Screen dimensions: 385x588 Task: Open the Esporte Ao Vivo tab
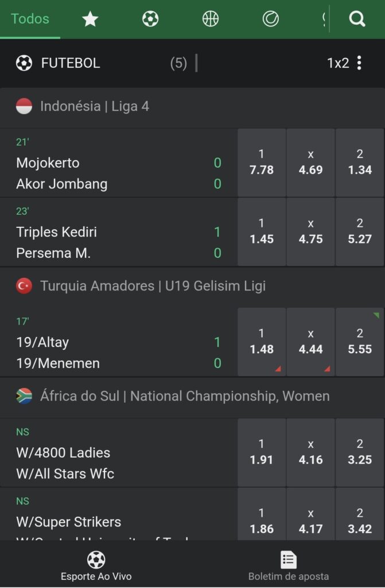(x=96, y=565)
